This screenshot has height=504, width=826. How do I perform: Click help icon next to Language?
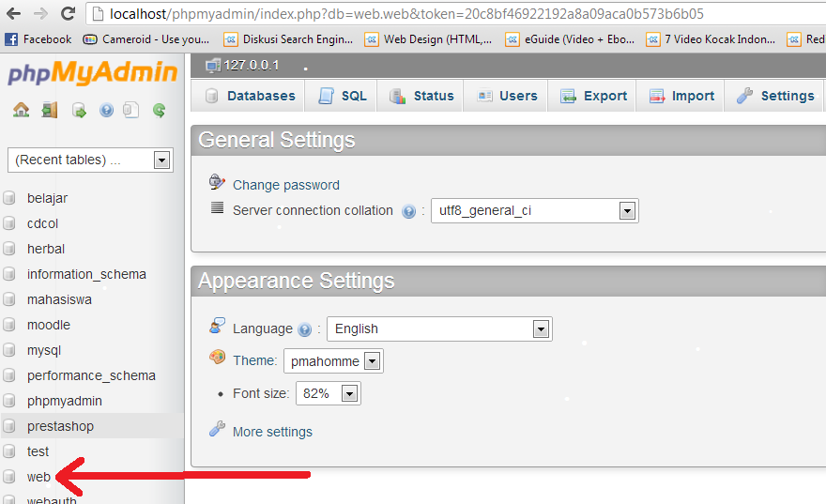point(304,329)
